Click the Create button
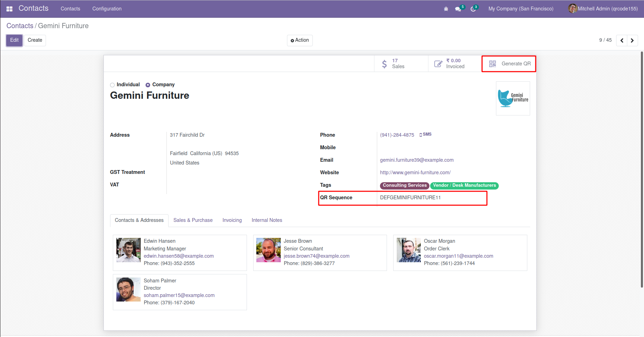 click(x=35, y=40)
